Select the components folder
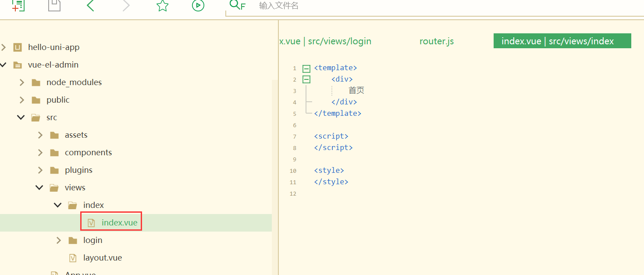Viewport: 644px width, 275px height. (89, 152)
